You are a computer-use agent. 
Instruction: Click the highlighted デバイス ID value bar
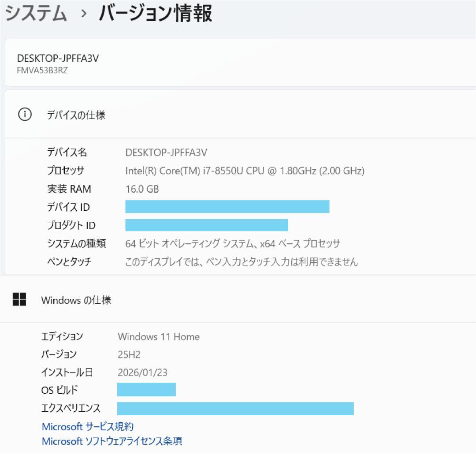pos(227,207)
